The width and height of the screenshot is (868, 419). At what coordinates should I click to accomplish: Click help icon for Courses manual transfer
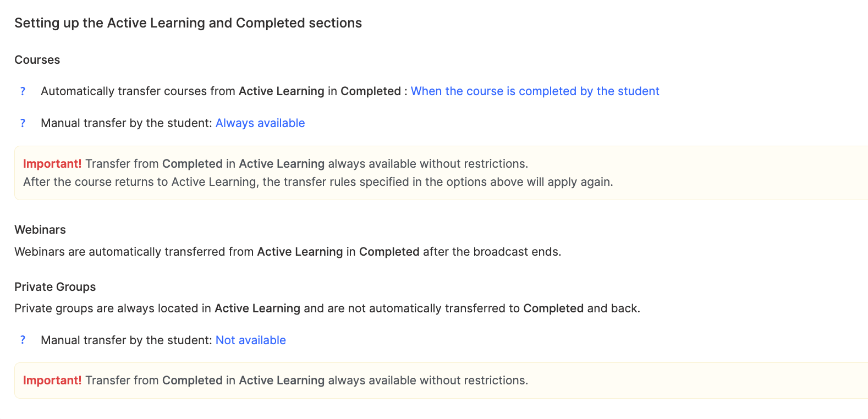tap(23, 123)
